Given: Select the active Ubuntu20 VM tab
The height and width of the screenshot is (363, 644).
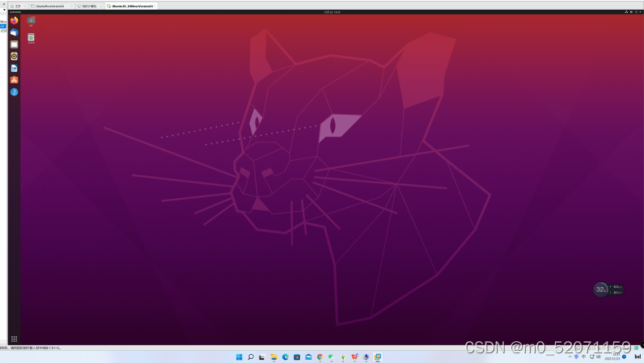Looking at the screenshot, I should coord(130,6).
